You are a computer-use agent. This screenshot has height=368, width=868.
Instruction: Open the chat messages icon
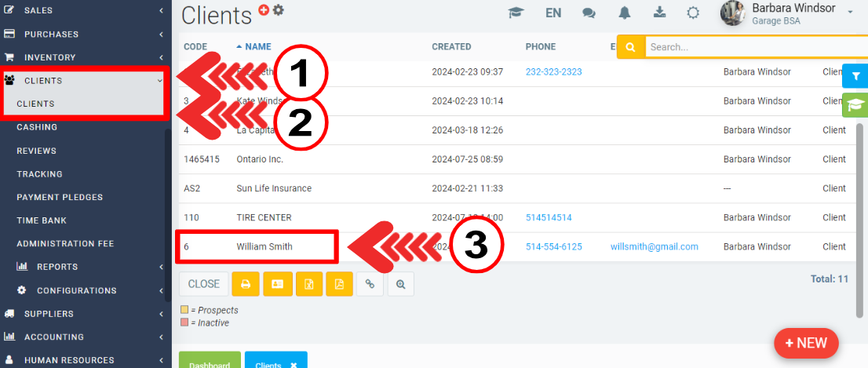coord(589,13)
